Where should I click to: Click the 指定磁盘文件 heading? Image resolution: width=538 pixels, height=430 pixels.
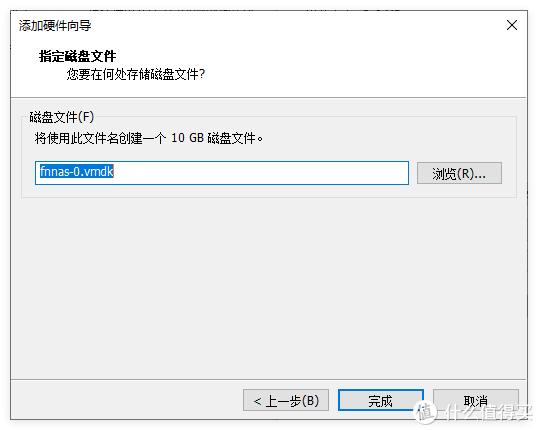click(x=77, y=56)
